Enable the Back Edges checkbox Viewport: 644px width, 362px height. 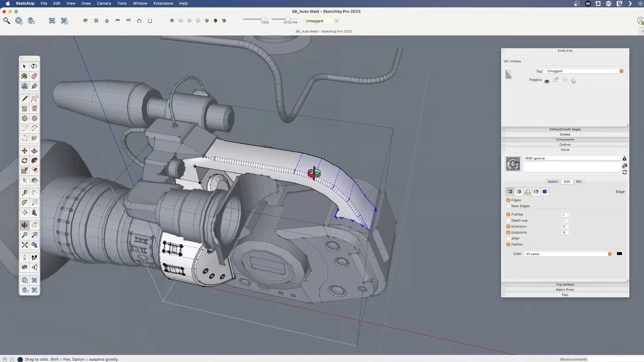pos(508,206)
